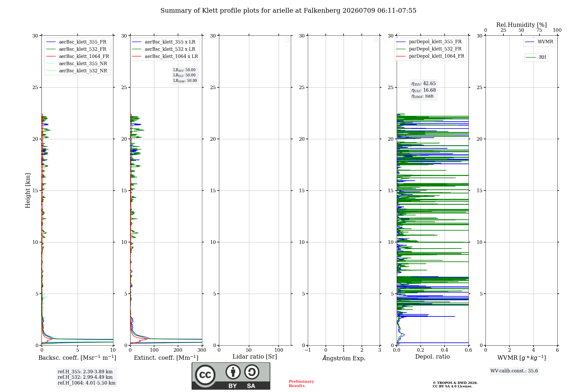This screenshot has height=392, width=577.
Task: Click the reference height info box
Action: (87, 377)
